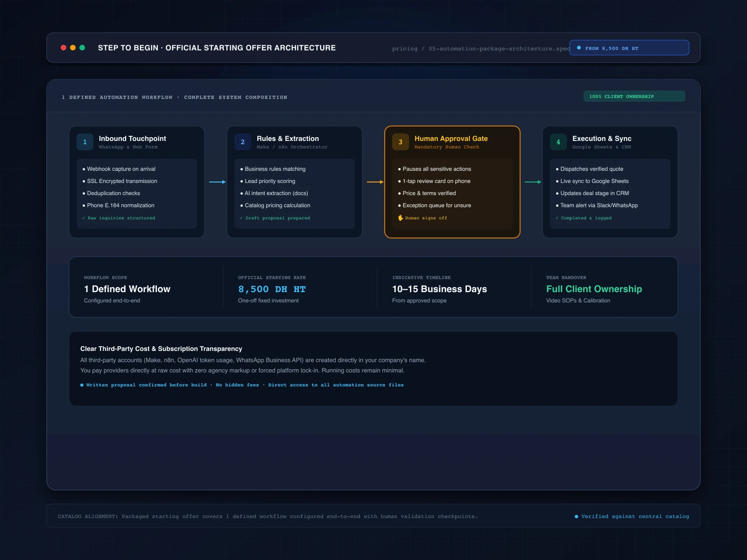Select Live sync to Google Sheets bullet
This screenshot has height=560, width=747.
pyautogui.click(x=592, y=181)
